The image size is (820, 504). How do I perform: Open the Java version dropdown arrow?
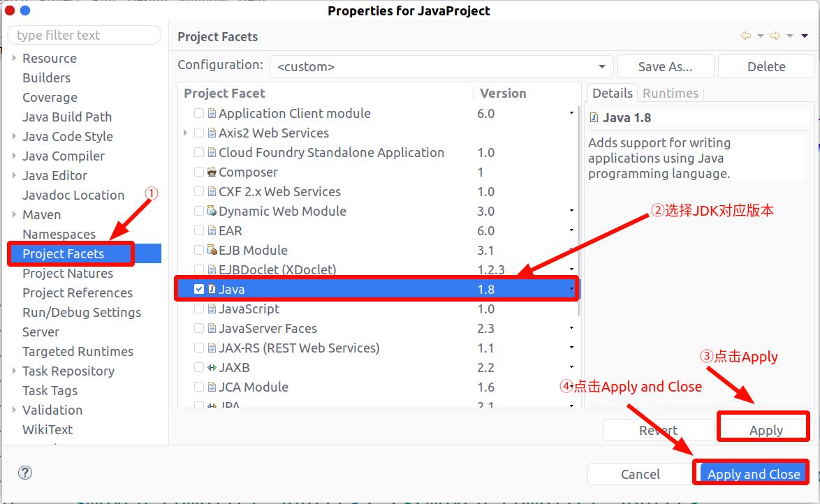pyautogui.click(x=571, y=290)
